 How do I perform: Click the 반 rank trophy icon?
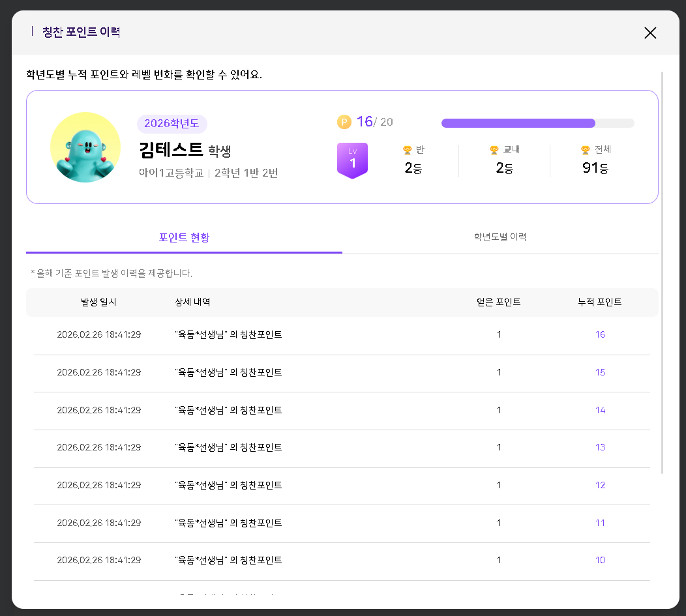[x=408, y=150]
